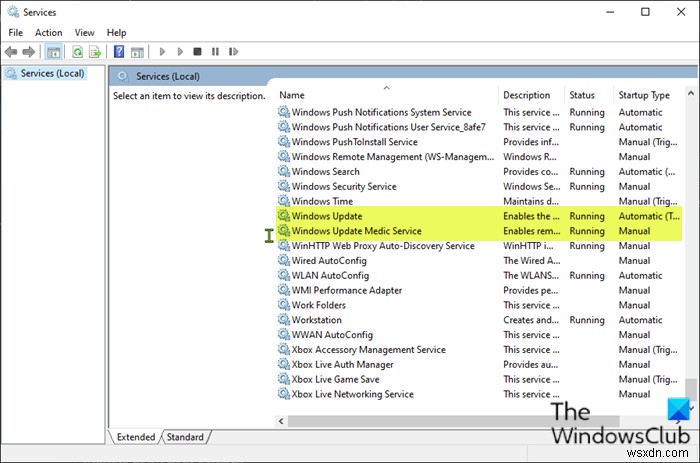Toggle Show/Hide Action Pane icon
The width and height of the screenshot is (700, 463).
pos(137,52)
